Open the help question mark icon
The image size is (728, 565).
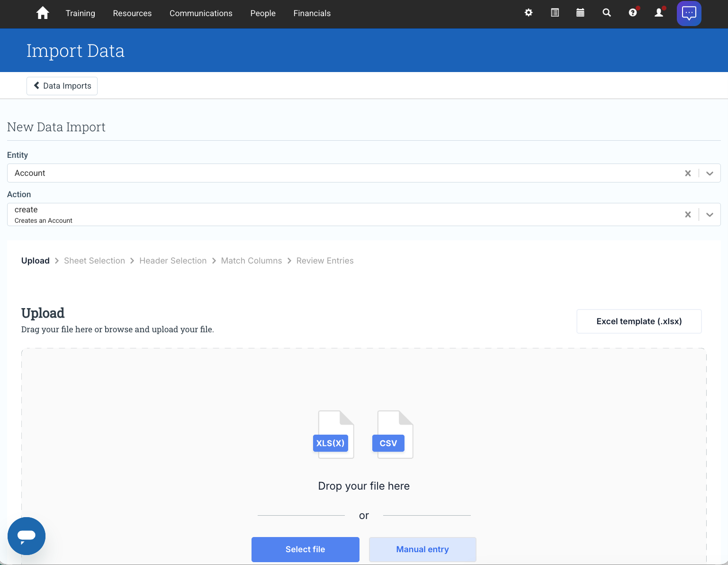click(633, 13)
